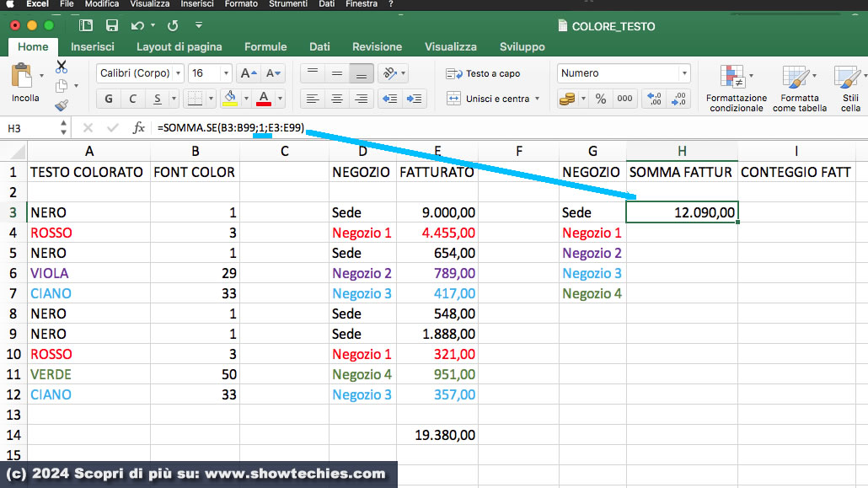Click the Save floppy disk icon

112,25
